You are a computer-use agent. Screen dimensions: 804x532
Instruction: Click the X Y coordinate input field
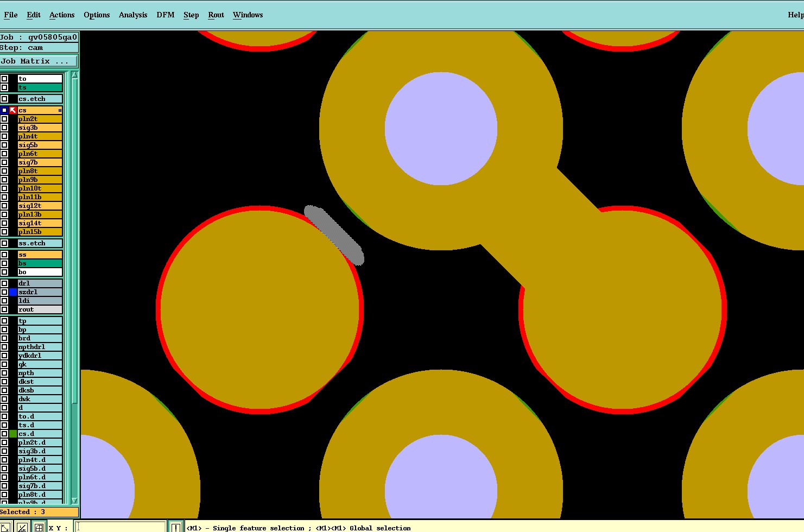pyautogui.click(x=121, y=527)
